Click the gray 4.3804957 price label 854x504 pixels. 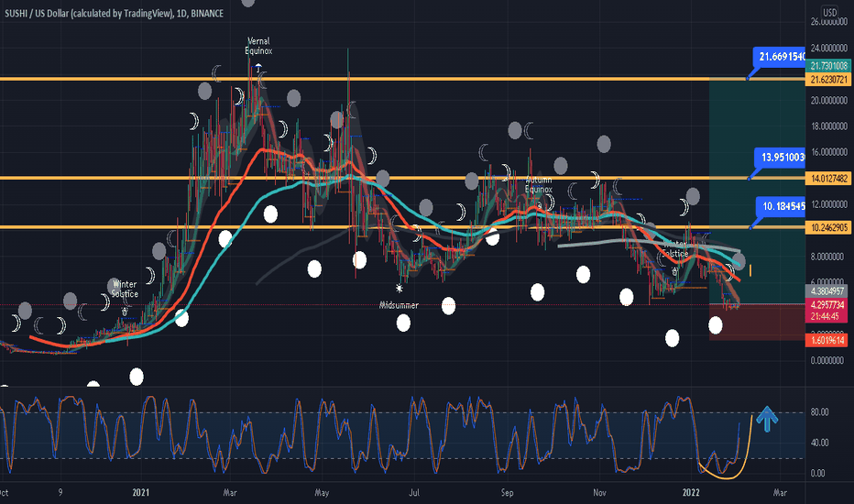click(827, 291)
